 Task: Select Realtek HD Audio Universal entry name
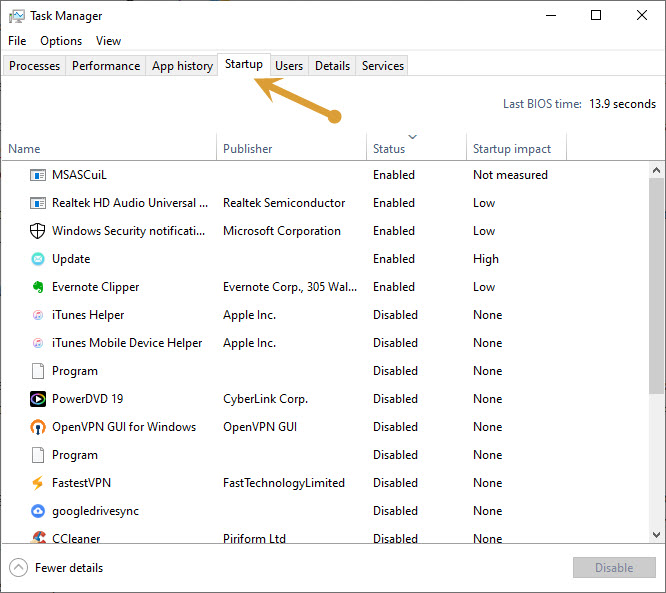[130, 203]
